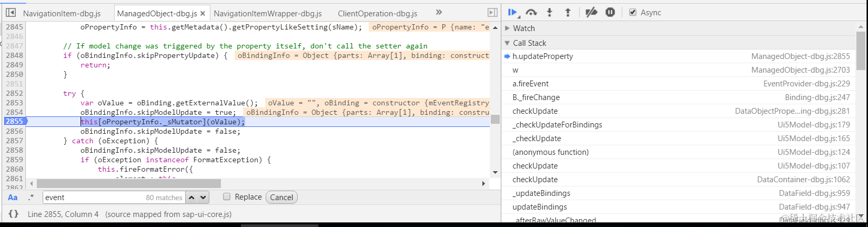The image size is (868, 227).
Task: Select the w call stack frame
Action: [x=679, y=70]
